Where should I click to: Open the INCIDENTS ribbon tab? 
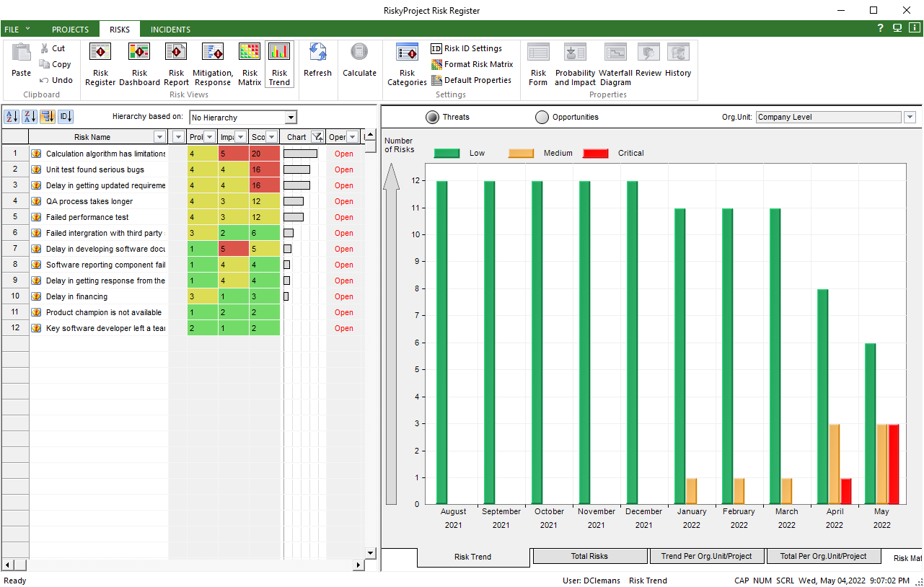[x=170, y=30]
